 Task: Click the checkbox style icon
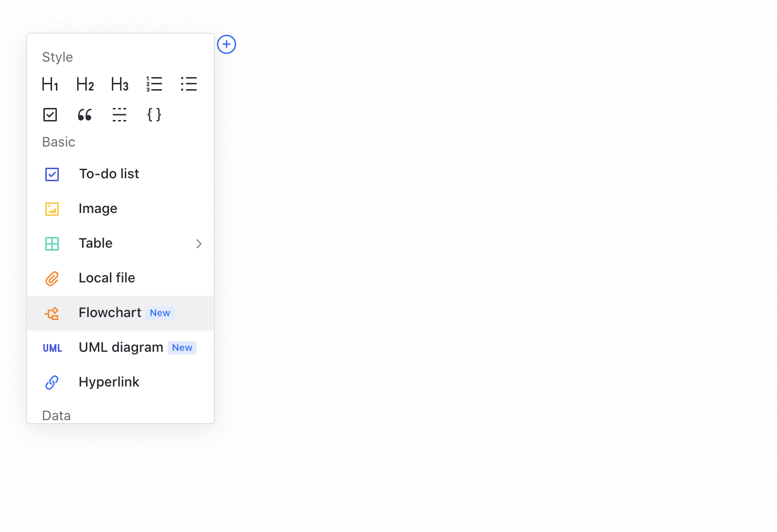pos(50,115)
